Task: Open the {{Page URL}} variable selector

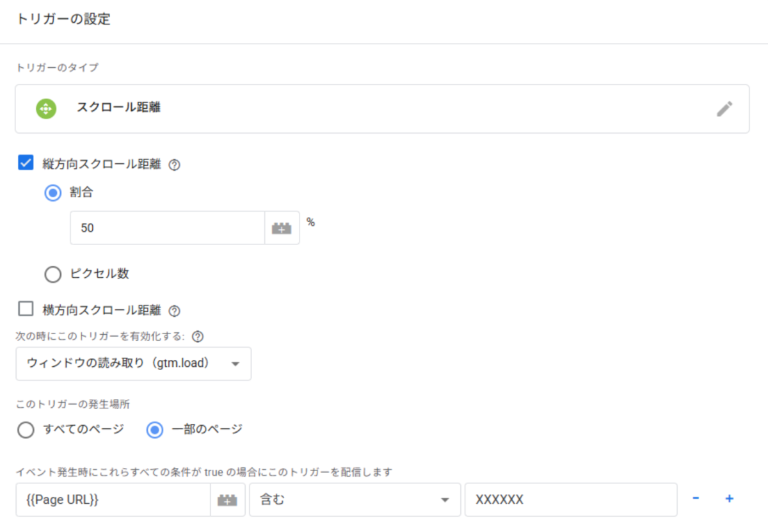Action: [x=113, y=500]
